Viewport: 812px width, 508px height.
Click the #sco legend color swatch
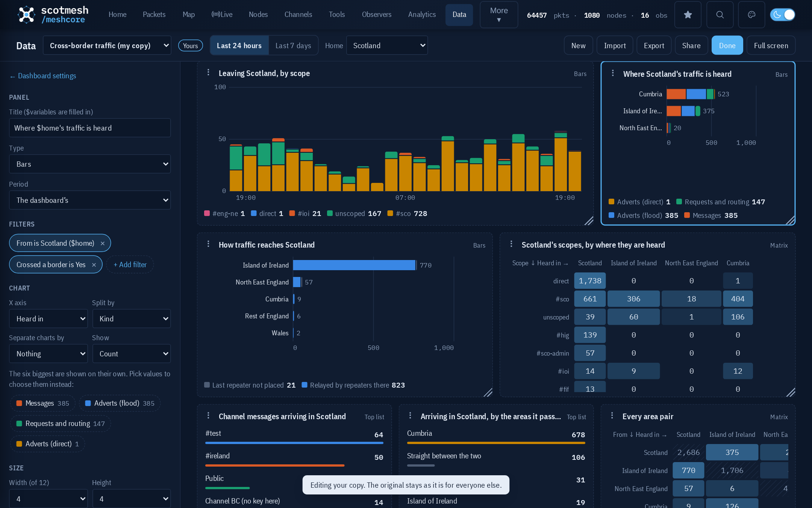[390, 213]
